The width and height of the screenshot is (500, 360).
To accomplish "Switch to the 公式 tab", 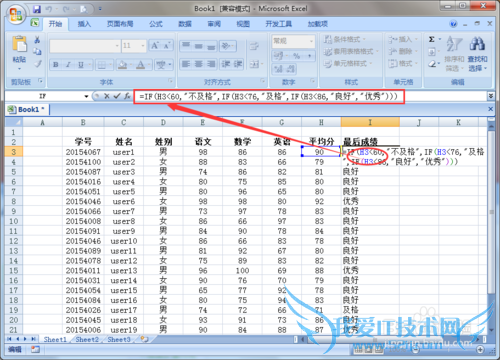I will (155, 24).
